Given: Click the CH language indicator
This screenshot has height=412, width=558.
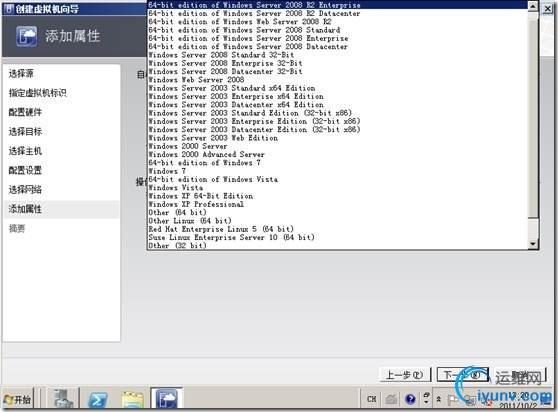Looking at the screenshot, I should point(371,399).
